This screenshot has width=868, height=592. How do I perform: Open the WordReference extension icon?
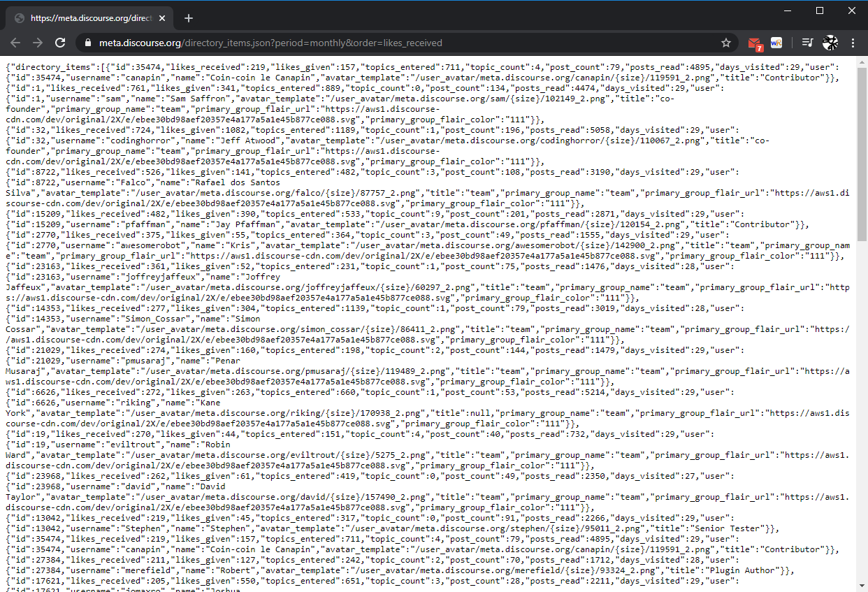[x=776, y=43]
